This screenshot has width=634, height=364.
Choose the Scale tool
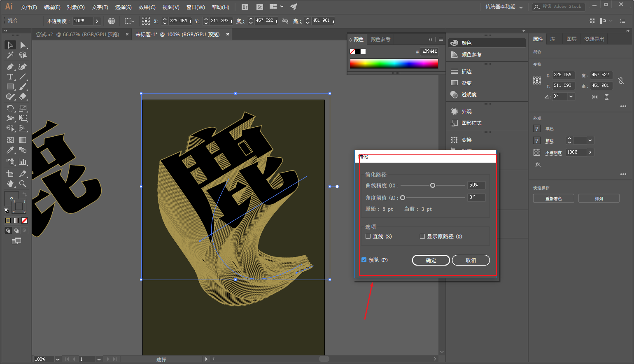click(x=23, y=108)
